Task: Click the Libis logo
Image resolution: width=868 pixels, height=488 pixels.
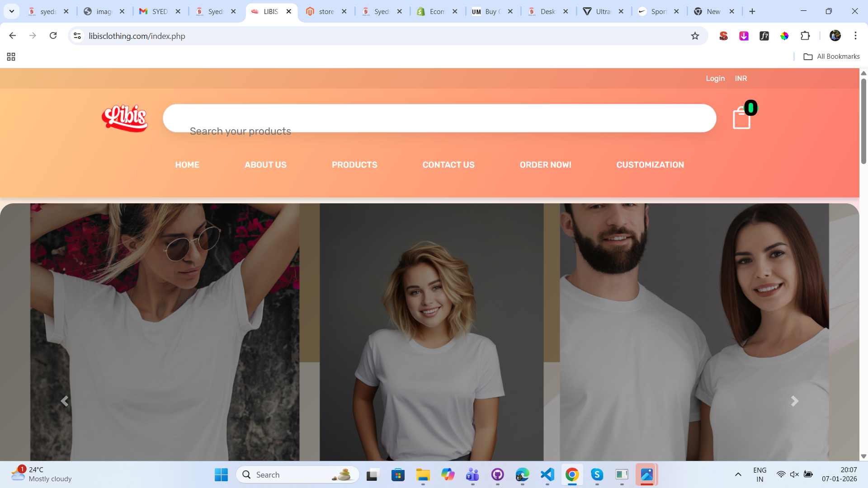Action: click(x=124, y=118)
